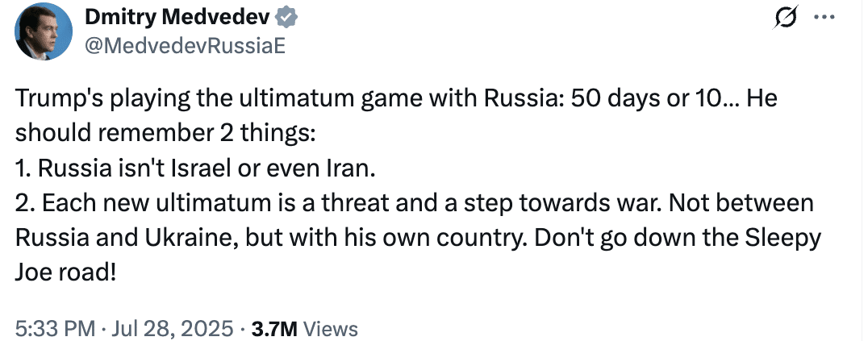
Task: Click the Views label
Action: point(331,329)
